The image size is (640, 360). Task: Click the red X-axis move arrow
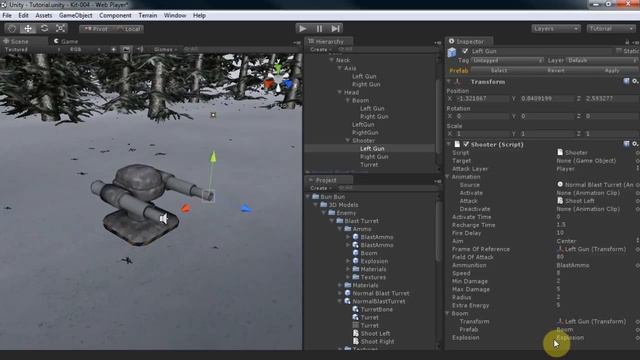[x=185, y=208]
